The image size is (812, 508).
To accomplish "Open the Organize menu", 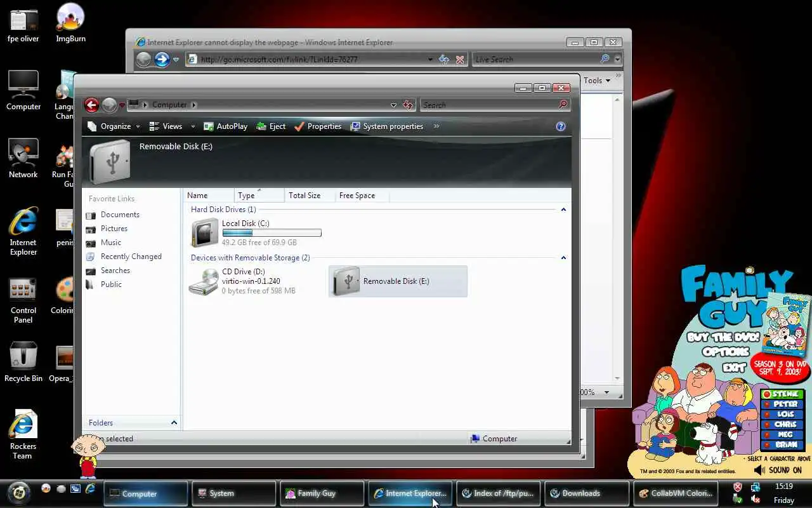I will point(114,126).
